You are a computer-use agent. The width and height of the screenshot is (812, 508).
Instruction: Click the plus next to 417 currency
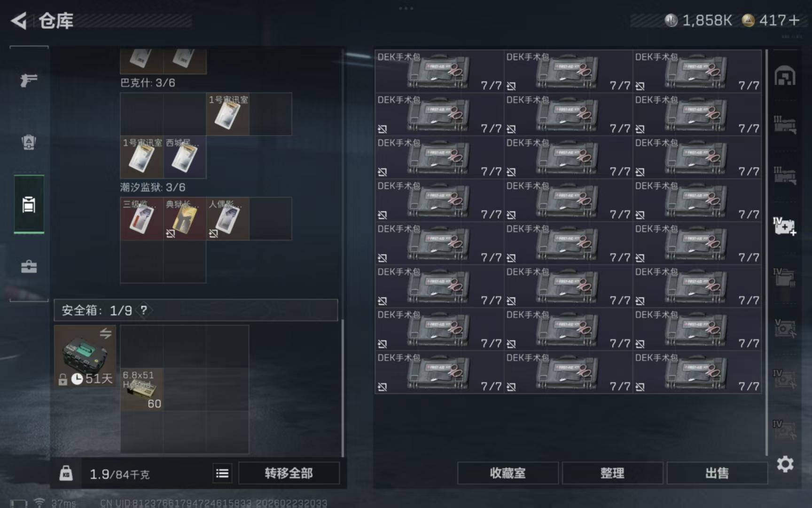[x=794, y=20]
